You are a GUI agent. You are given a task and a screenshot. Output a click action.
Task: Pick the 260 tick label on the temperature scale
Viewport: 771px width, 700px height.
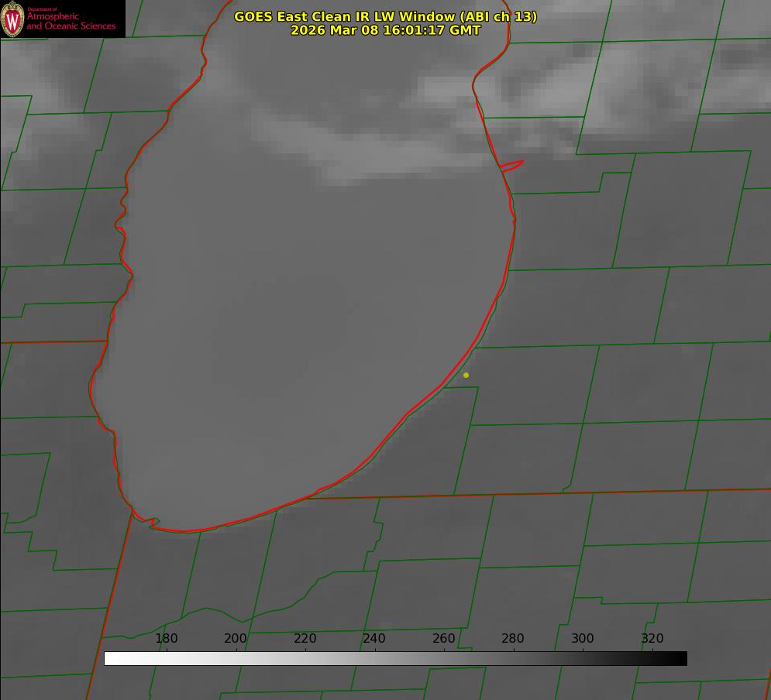click(444, 639)
